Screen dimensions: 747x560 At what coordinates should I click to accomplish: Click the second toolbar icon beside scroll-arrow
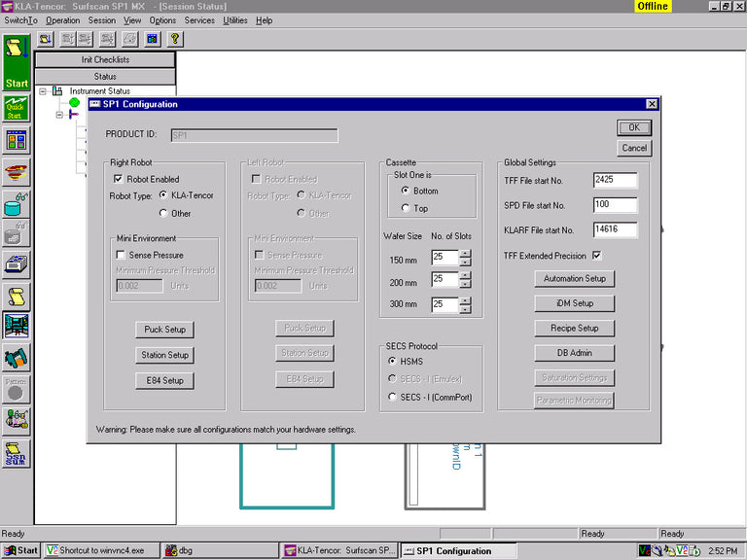tap(68, 39)
